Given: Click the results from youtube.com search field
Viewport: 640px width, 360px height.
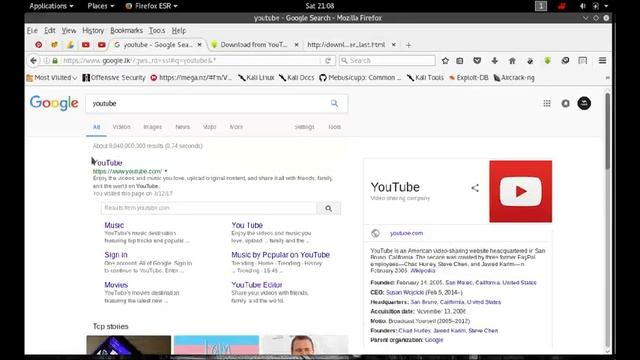Looking at the screenshot, I should (209, 208).
